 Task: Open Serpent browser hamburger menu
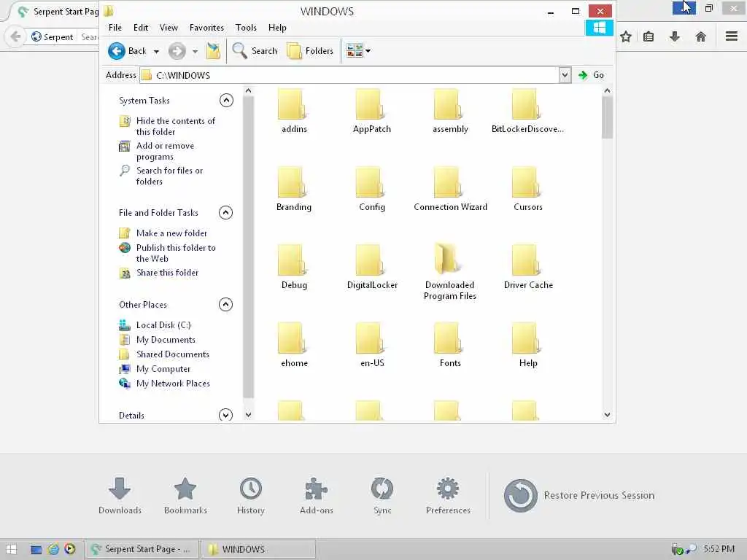[732, 36]
